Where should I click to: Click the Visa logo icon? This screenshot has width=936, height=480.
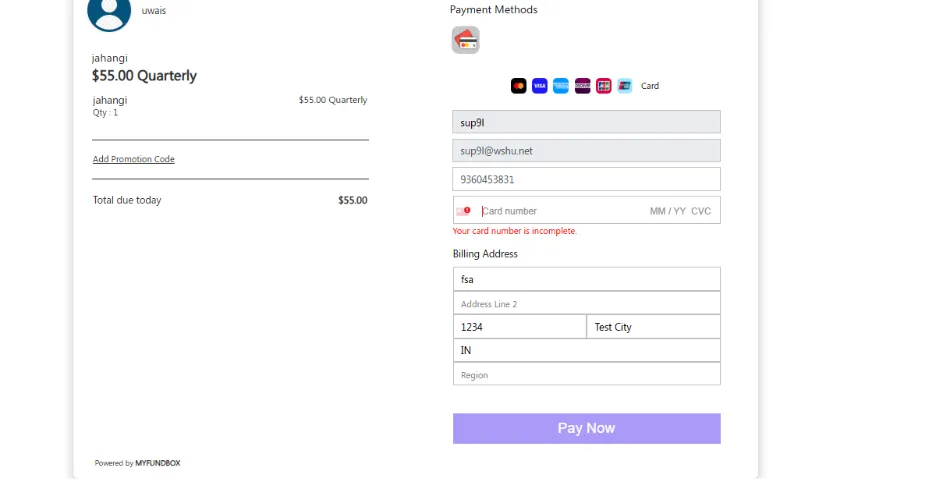540,86
